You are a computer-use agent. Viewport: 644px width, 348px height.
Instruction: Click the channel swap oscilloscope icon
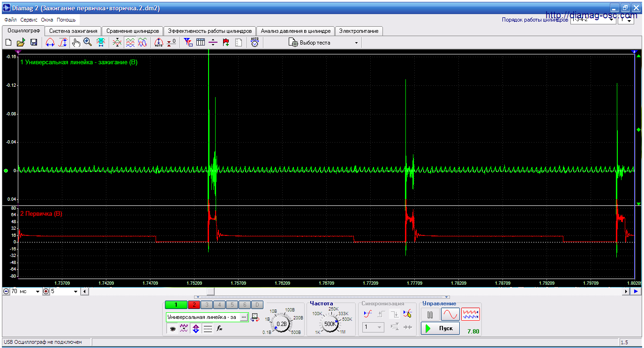[255, 318]
